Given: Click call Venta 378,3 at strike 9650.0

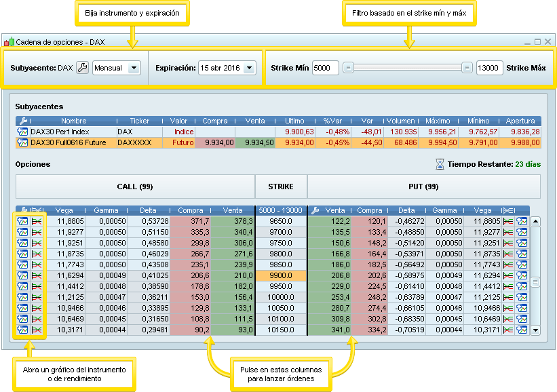Looking at the screenshot, I should (233, 222).
